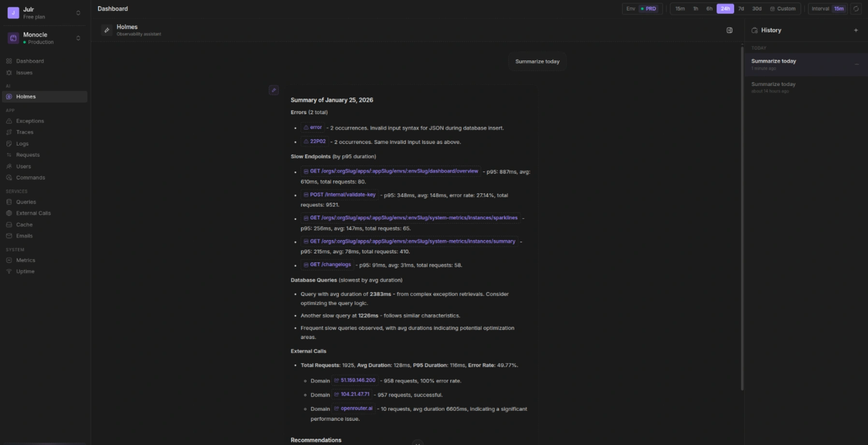Click the Emails envelope icon in the sidebar
This screenshot has height=445, width=868.
9,236
